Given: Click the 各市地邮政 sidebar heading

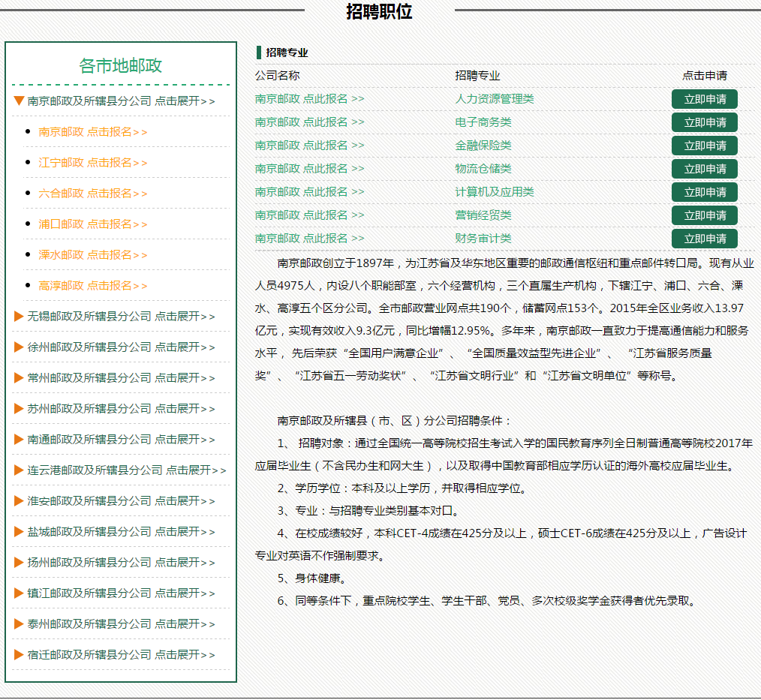Looking at the screenshot, I should [120, 65].
